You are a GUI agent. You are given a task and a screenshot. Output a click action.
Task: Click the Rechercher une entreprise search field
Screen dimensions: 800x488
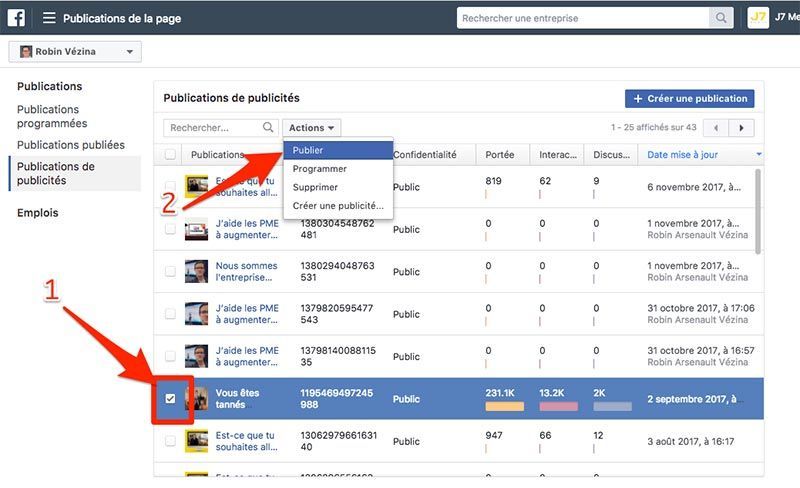click(583, 18)
